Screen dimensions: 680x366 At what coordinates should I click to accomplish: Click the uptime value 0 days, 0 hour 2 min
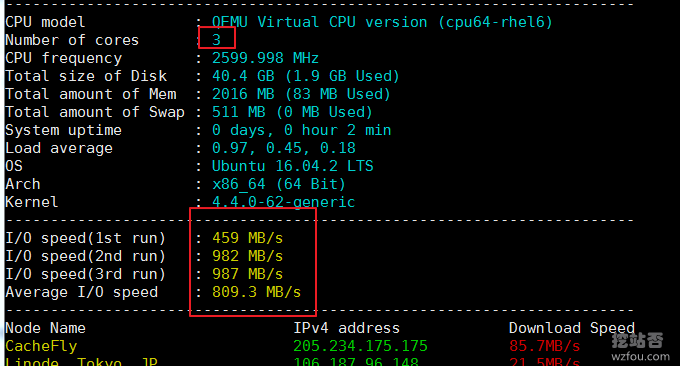[301, 130]
